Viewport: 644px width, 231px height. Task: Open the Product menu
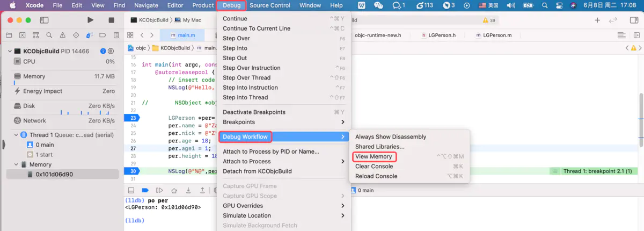(x=203, y=5)
